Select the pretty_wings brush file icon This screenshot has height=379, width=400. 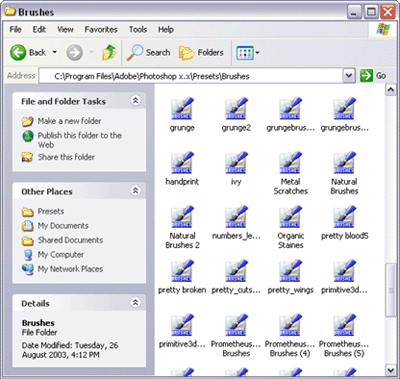290,271
